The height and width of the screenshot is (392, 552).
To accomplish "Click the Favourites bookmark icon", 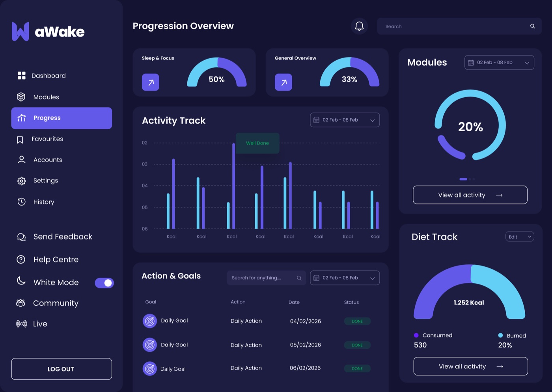I will (21, 139).
